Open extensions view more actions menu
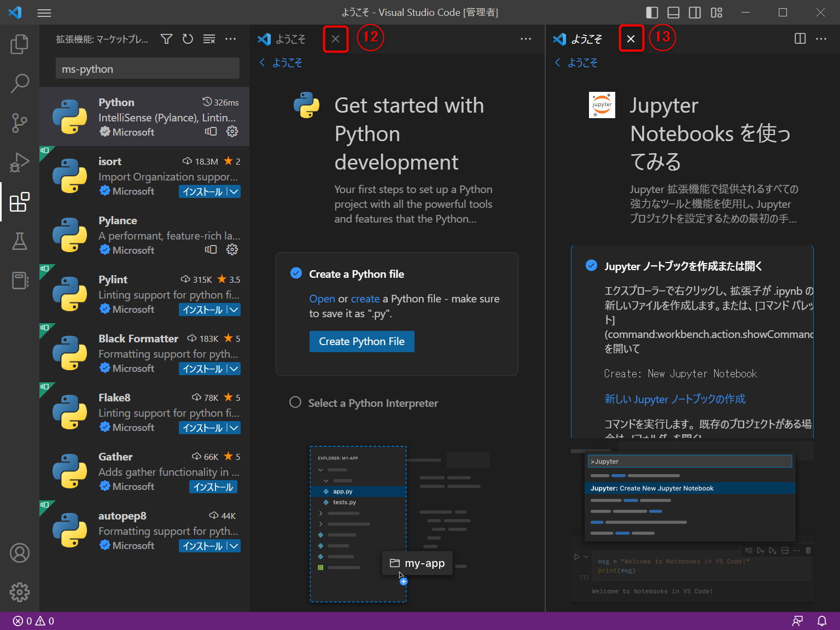840x630 pixels. click(x=231, y=39)
